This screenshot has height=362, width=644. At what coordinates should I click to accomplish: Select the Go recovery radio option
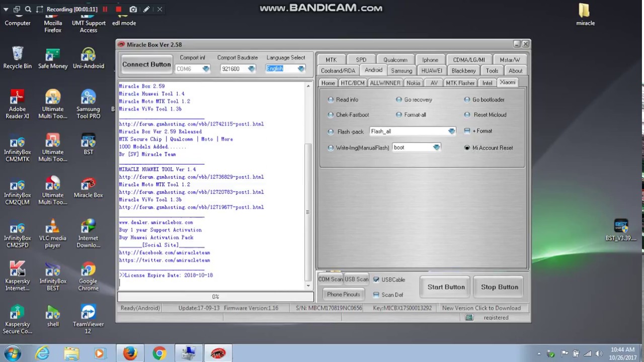[x=399, y=100]
